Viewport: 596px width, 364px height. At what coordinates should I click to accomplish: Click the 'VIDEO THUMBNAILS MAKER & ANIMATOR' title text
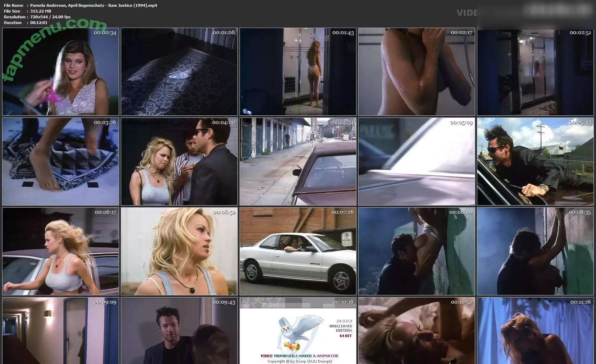299,356
